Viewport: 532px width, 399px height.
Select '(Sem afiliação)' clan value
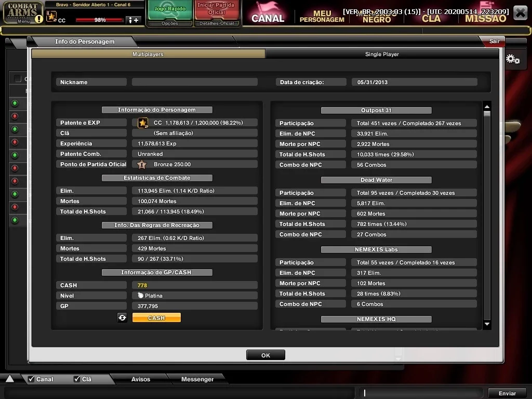pos(174,134)
